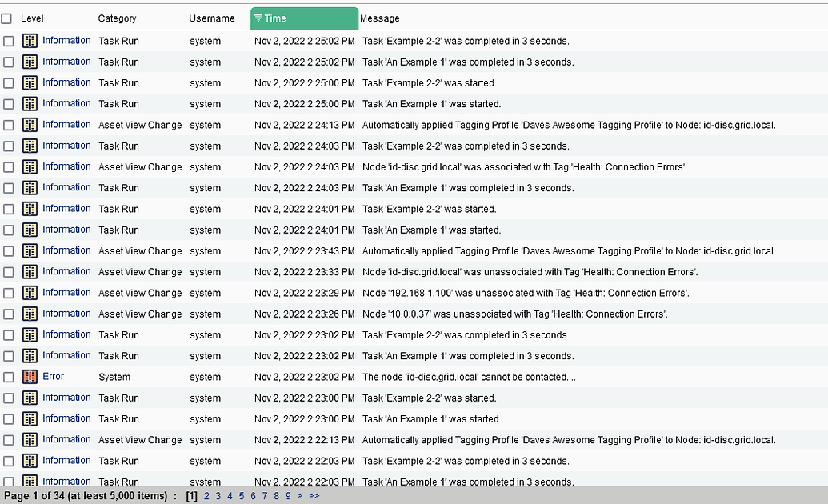Click the Information icon on the last visible log row

click(x=30, y=481)
